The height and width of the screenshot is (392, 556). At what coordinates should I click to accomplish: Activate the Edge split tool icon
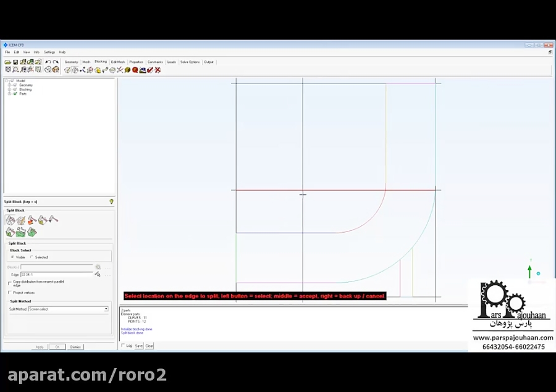click(x=53, y=220)
